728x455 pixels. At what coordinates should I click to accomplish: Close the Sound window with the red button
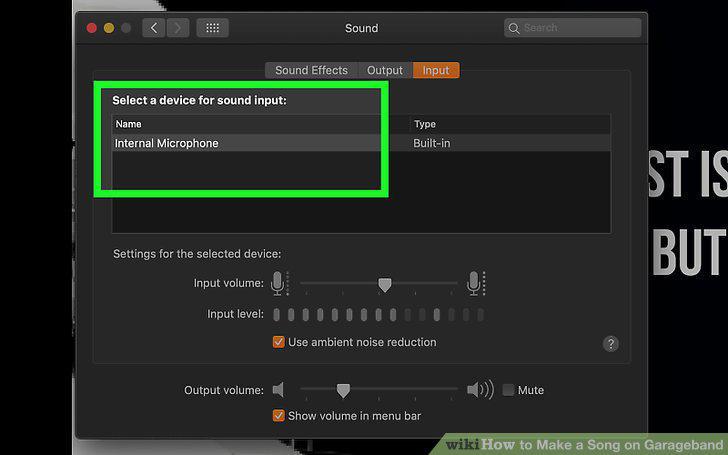92,28
